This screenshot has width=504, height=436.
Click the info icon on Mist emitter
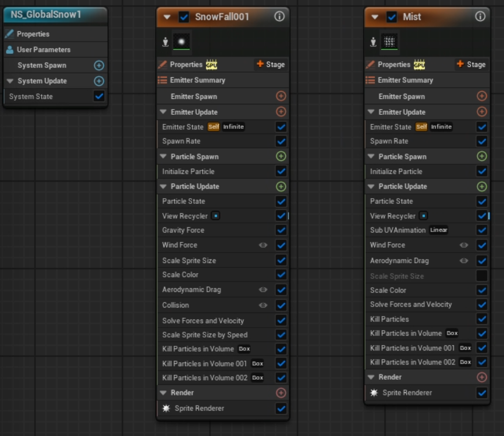480,17
